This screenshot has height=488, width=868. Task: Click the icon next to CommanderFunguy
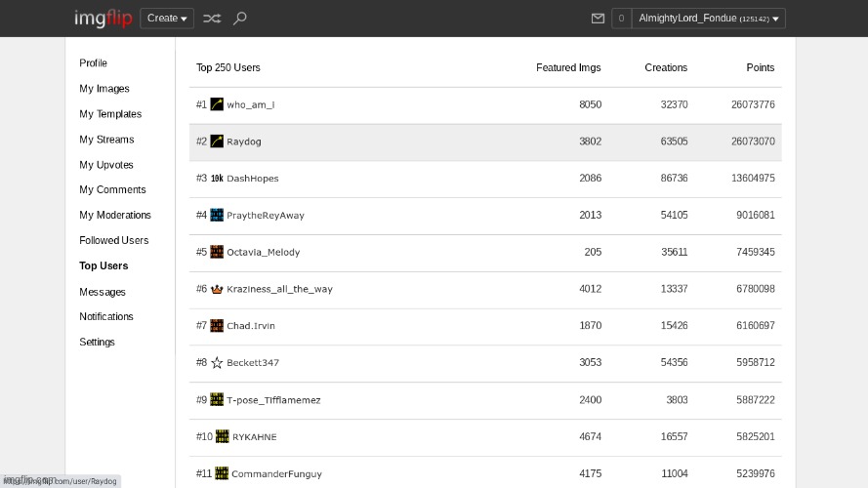click(222, 473)
